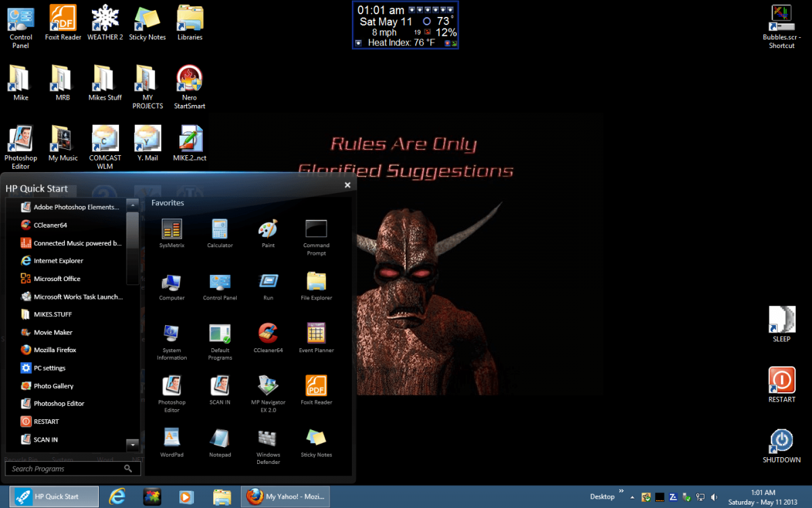812x508 pixels.
Task: Open Command Prompt in Favorites
Action: tap(316, 237)
